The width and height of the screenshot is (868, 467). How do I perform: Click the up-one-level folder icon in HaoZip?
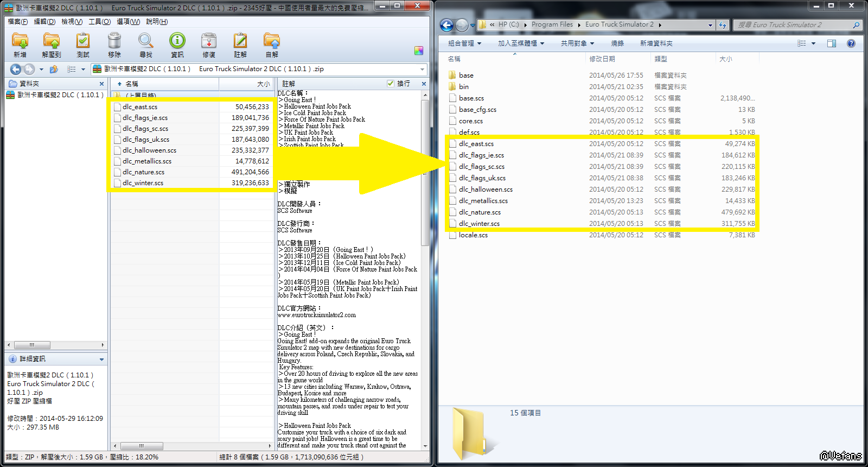[x=54, y=69]
